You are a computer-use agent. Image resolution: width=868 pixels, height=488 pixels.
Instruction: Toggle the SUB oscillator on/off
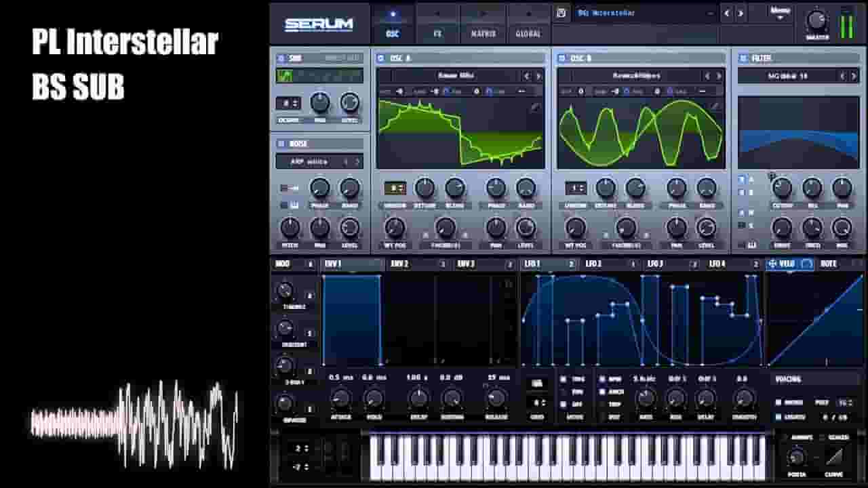281,58
